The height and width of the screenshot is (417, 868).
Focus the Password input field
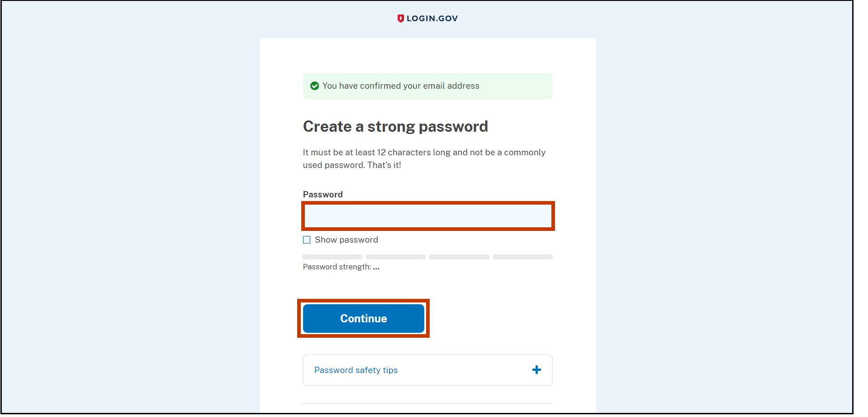tap(427, 216)
